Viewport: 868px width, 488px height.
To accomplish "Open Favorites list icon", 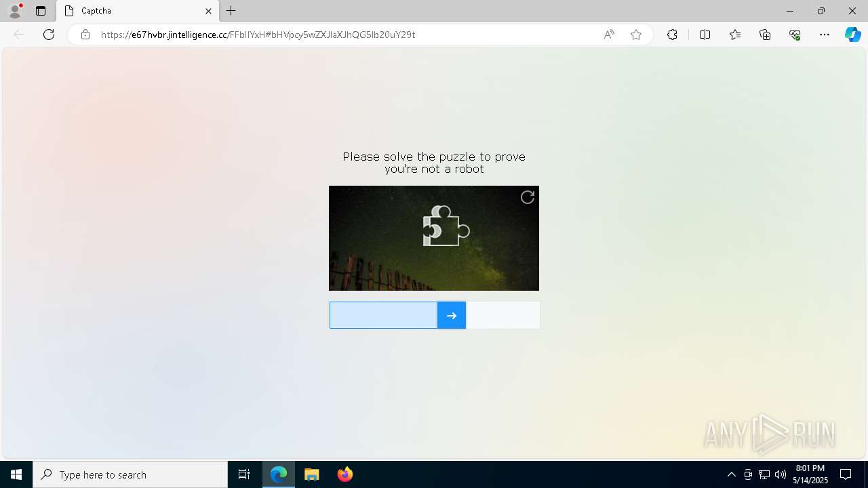I will (735, 35).
